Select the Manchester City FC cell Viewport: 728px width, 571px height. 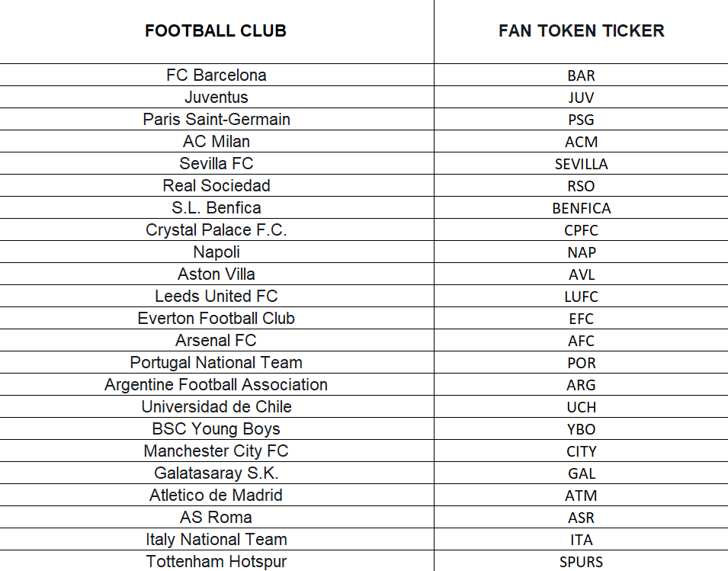coord(216,451)
